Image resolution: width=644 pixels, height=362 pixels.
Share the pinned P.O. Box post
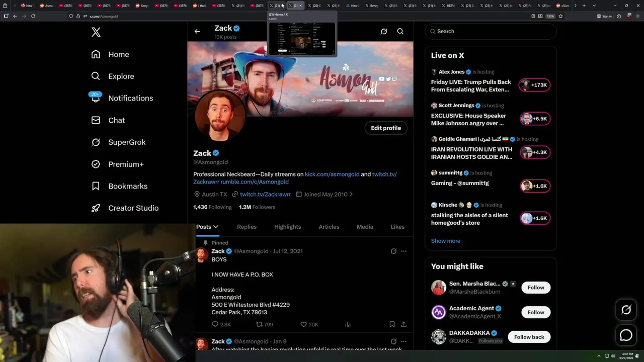(404, 324)
